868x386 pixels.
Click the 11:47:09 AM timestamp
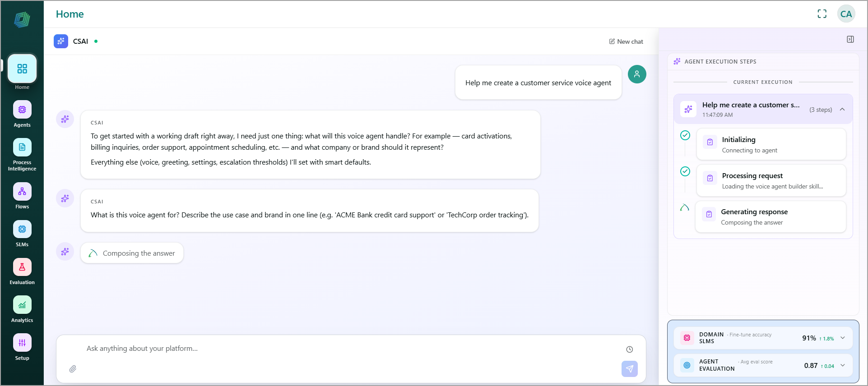[717, 115]
